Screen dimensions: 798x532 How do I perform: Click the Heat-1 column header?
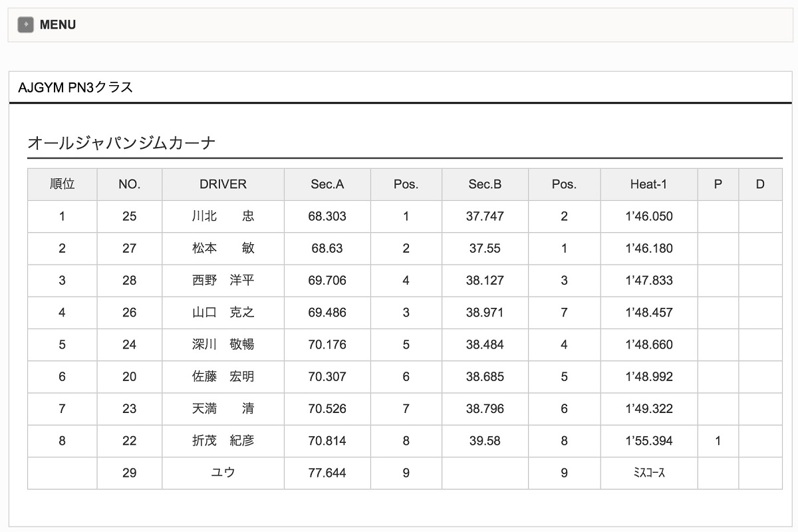pos(648,184)
